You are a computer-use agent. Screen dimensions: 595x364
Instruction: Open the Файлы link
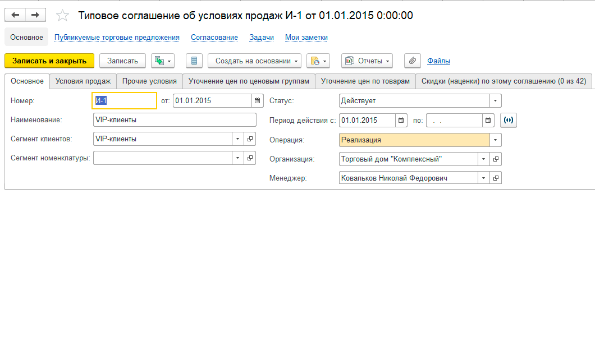pos(438,61)
